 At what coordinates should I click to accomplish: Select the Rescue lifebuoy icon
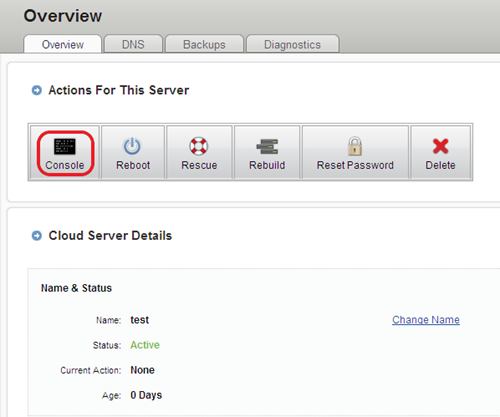point(199,146)
